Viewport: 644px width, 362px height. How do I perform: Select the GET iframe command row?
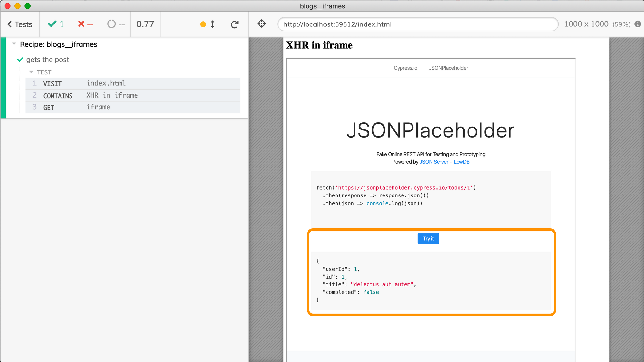[132, 107]
